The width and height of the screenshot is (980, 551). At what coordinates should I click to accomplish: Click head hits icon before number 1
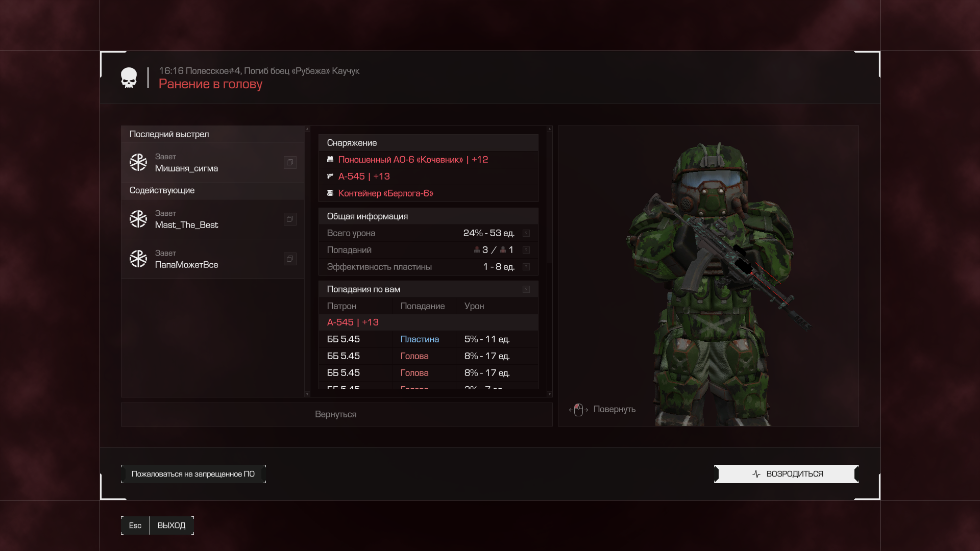click(x=503, y=250)
